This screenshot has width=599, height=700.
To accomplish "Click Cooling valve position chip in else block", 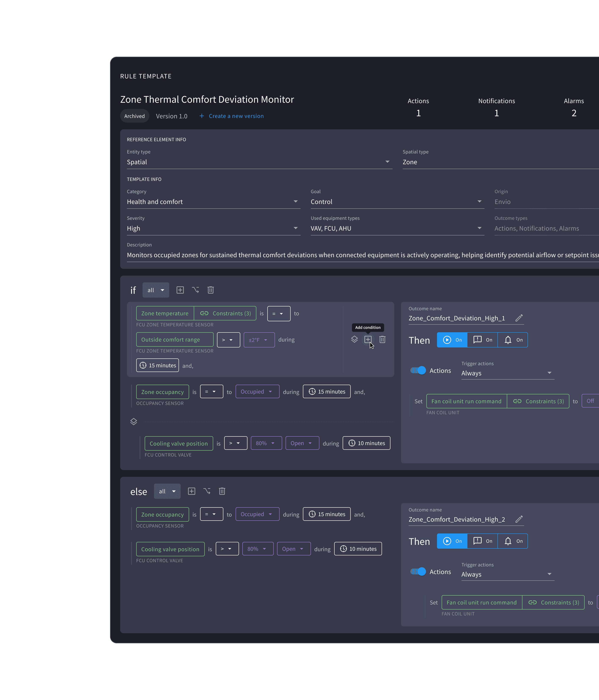I will (170, 549).
